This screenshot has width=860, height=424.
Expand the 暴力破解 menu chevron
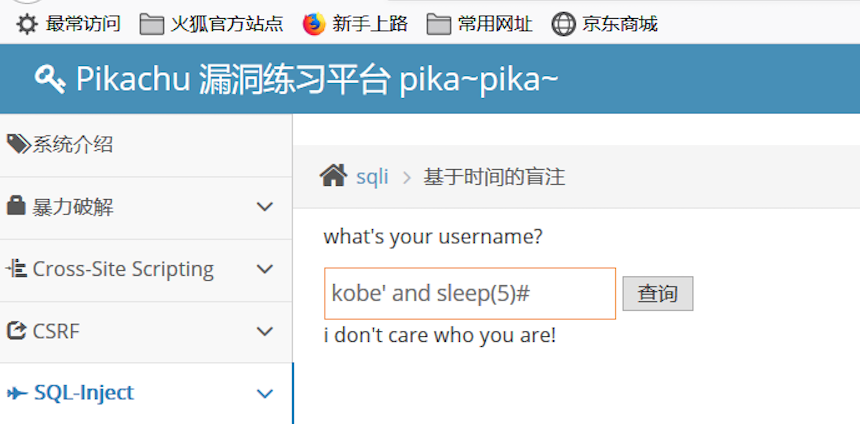[265, 207]
